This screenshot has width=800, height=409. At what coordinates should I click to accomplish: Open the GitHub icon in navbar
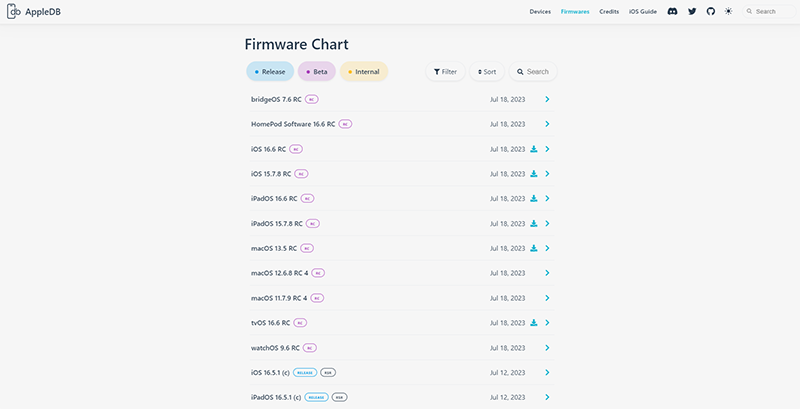coord(711,11)
